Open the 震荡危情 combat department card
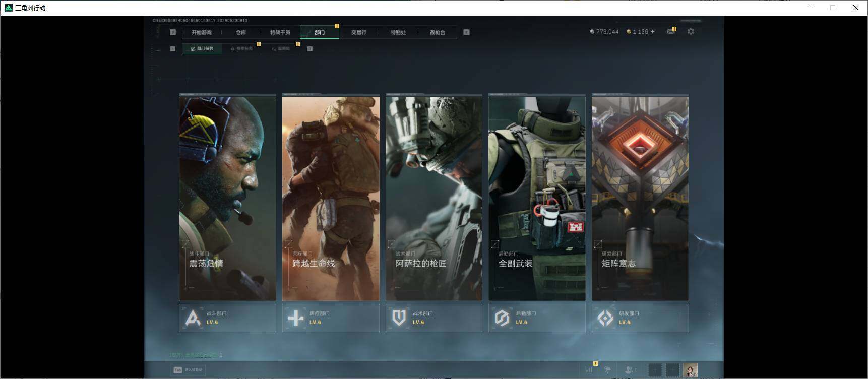This screenshot has width=868, height=379. point(227,199)
